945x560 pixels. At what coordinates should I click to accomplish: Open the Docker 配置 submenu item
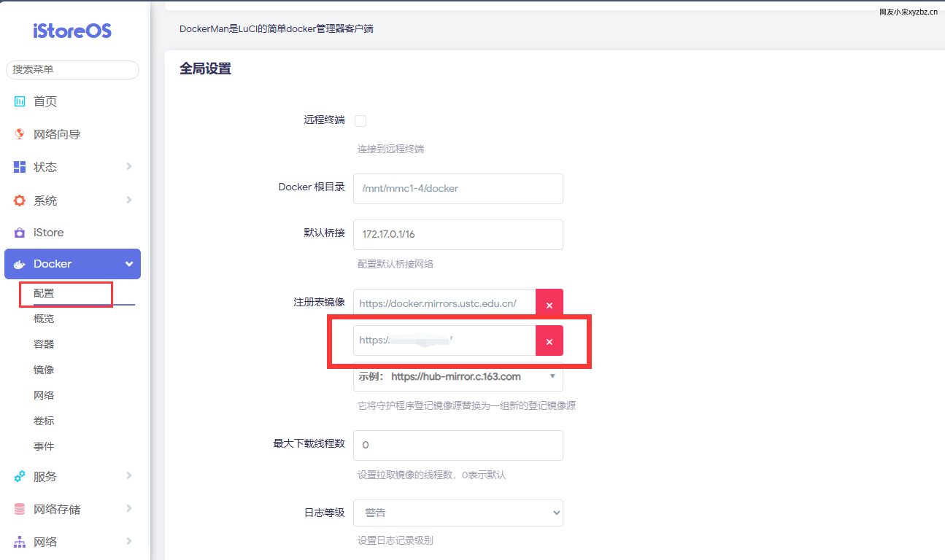pos(44,293)
